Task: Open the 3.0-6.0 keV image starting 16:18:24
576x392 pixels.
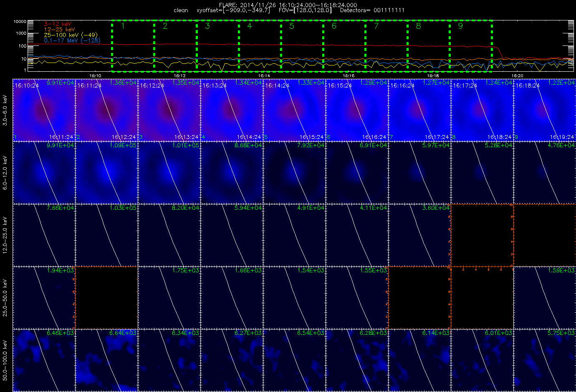Action: 545,110
